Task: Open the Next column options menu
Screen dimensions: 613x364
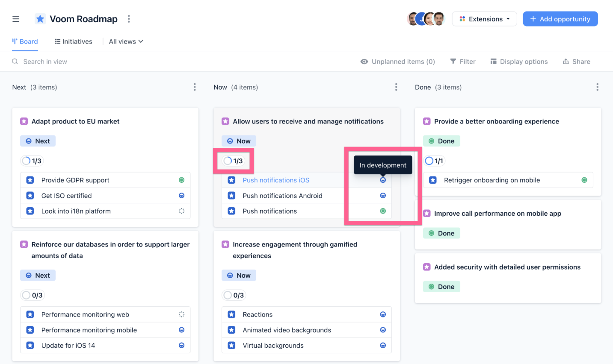Action: (195, 87)
